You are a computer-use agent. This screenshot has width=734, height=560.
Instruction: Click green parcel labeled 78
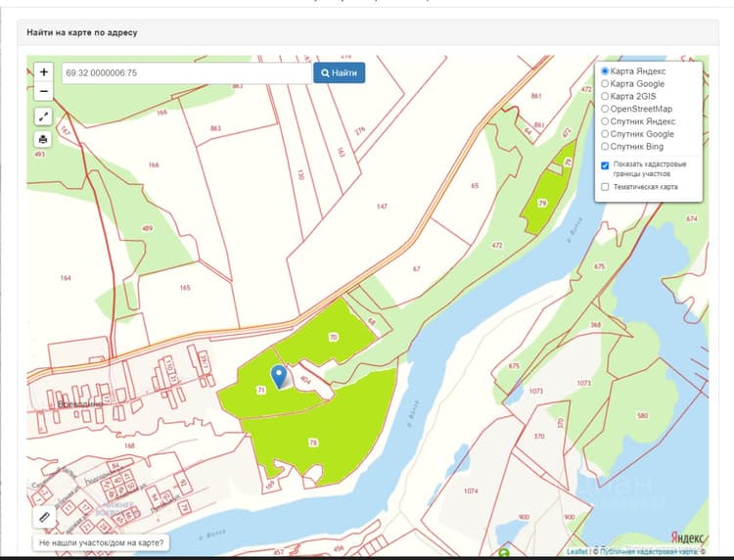tap(313, 443)
